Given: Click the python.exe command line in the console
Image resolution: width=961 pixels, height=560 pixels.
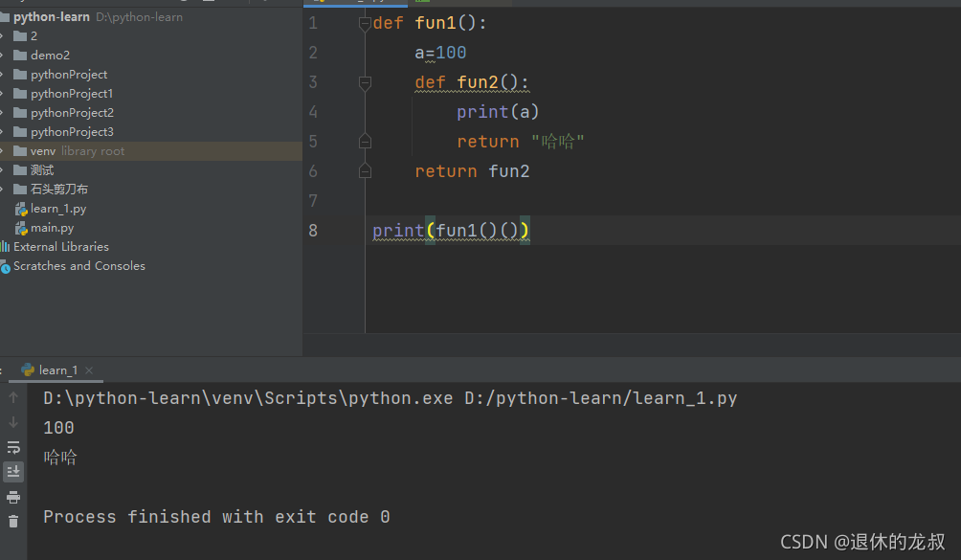Looking at the screenshot, I should pyautogui.click(x=391, y=398).
